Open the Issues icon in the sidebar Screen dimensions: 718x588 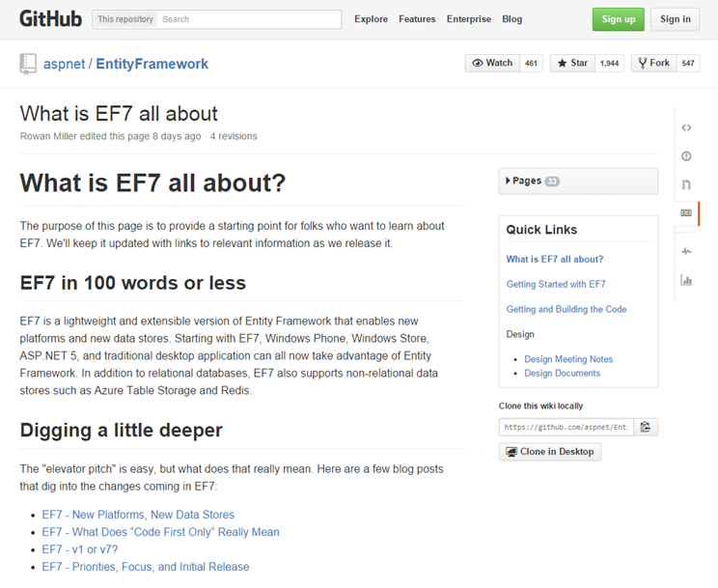tap(686, 156)
